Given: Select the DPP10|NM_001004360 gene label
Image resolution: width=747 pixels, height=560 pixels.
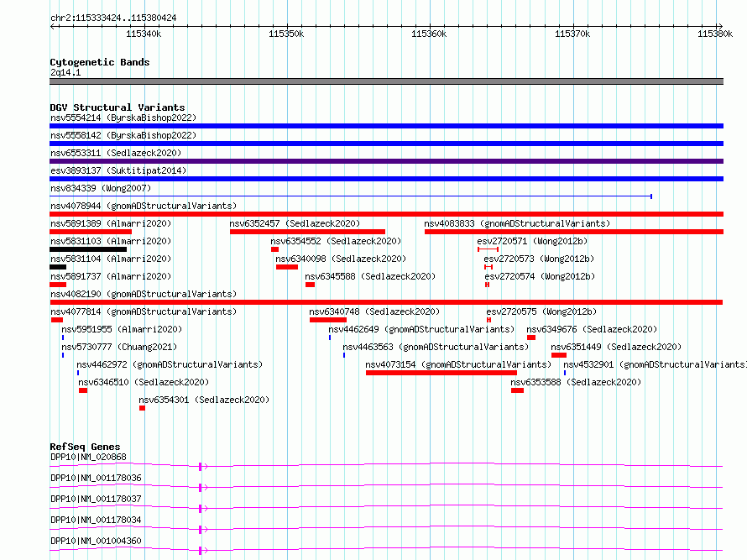Looking at the screenshot, I should (96, 541).
